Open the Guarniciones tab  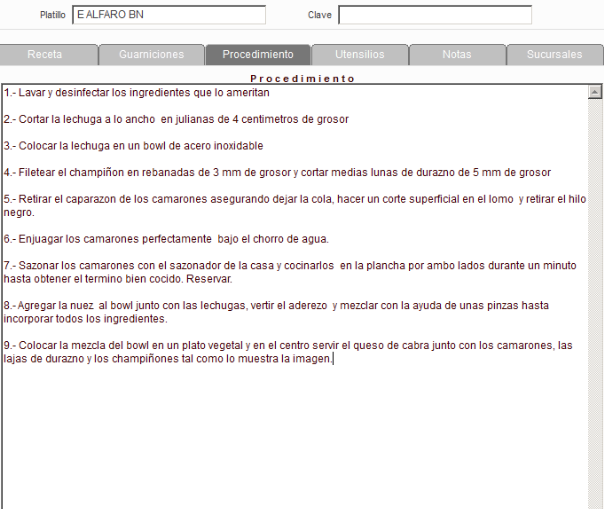(151, 54)
